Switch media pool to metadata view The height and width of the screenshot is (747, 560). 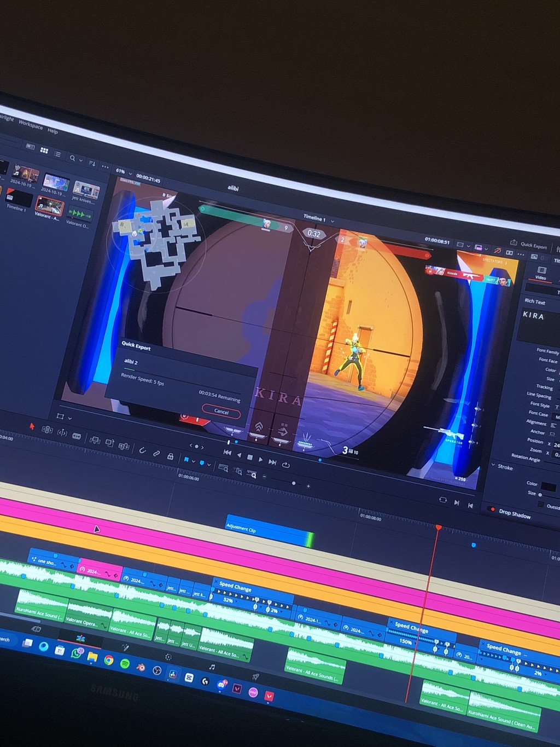click(31, 147)
